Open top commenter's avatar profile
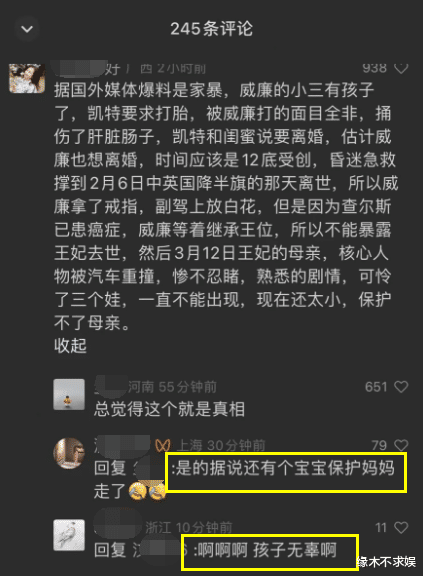This screenshot has width=423, height=576. coord(27,78)
